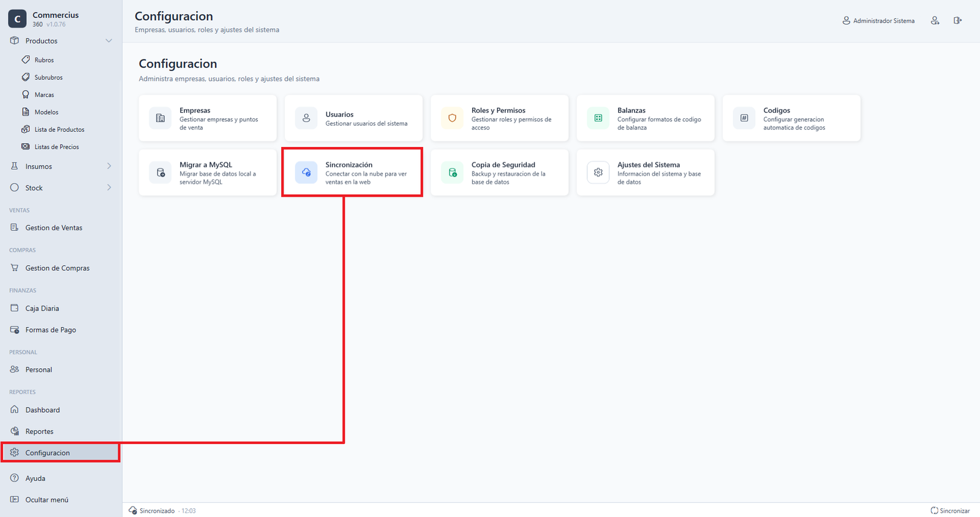Open Gestion de Ventas menu item

[x=47, y=228]
